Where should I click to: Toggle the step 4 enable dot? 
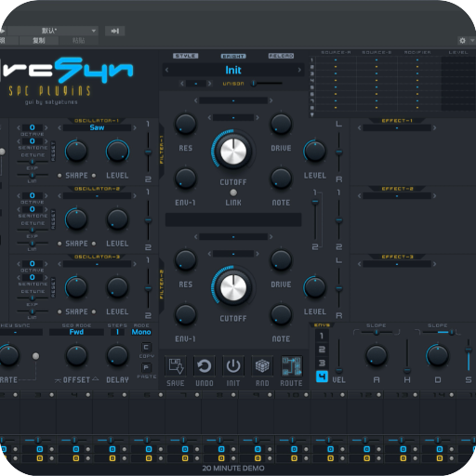coord(88,395)
